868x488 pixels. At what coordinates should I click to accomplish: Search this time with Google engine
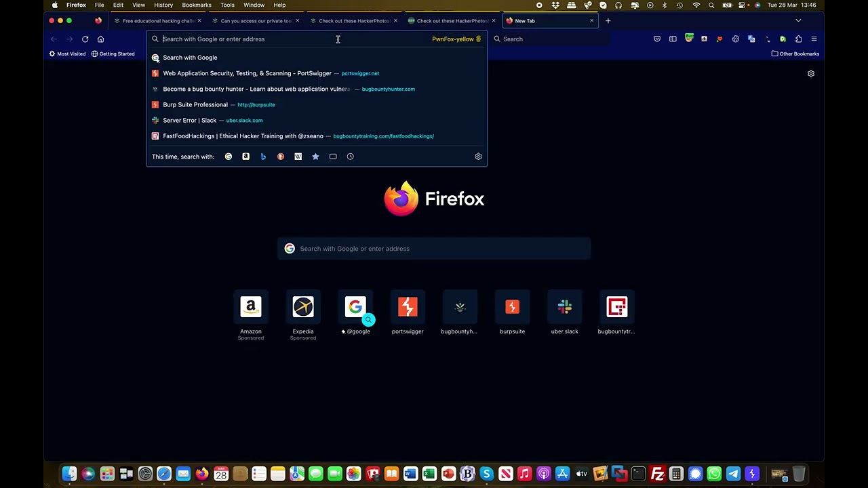(229, 157)
